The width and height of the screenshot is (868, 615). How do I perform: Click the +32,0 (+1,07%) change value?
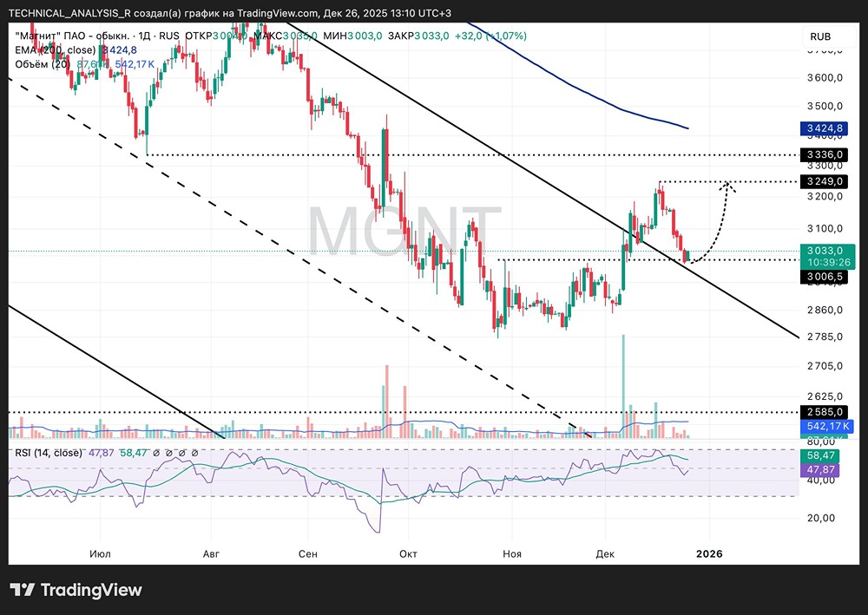tap(490, 36)
